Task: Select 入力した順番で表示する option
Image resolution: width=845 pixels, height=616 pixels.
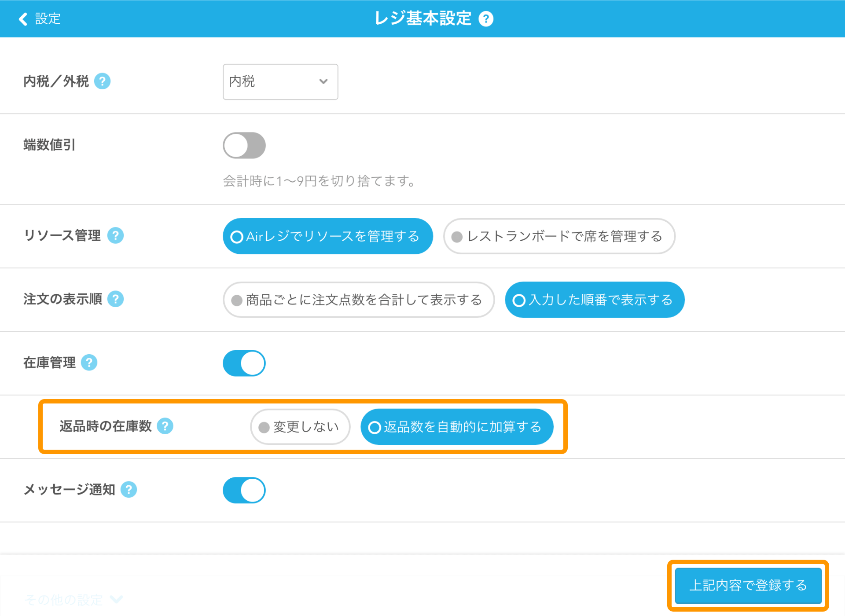Action: point(595,300)
